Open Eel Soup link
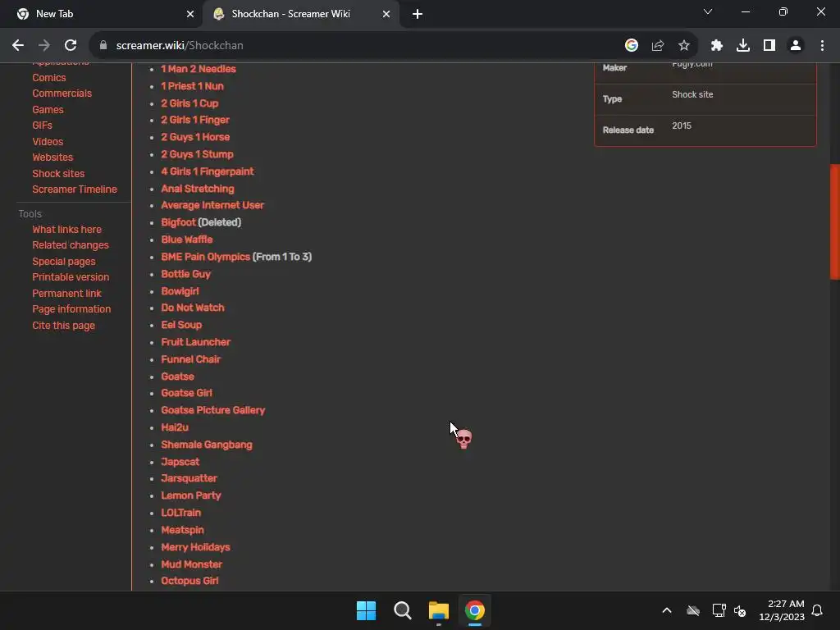Screen dimensions: 840x630 click(181, 325)
